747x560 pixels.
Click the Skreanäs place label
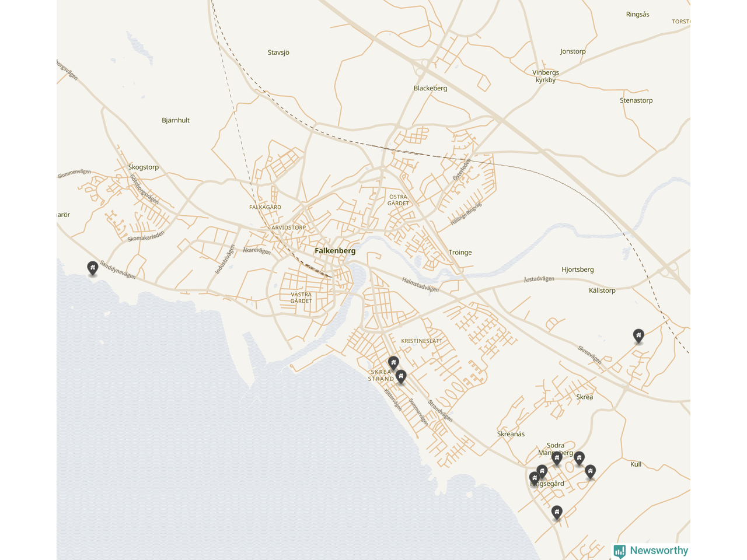(x=511, y=434)
